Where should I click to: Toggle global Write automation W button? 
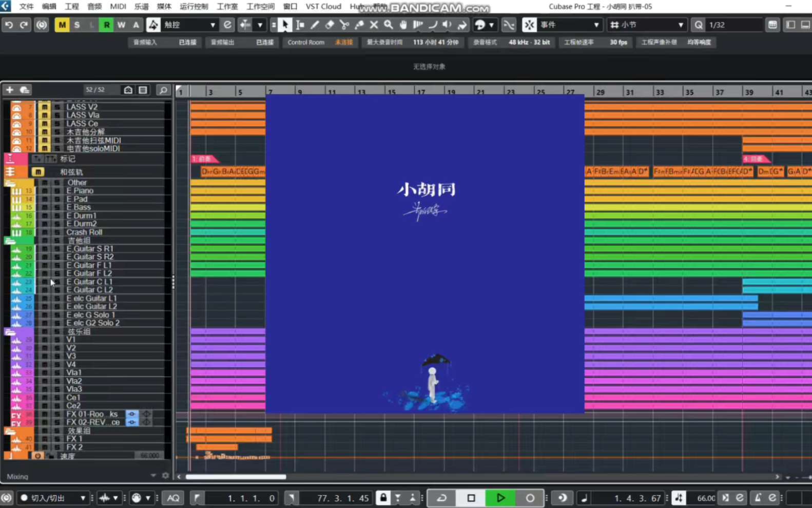(121, 25)
